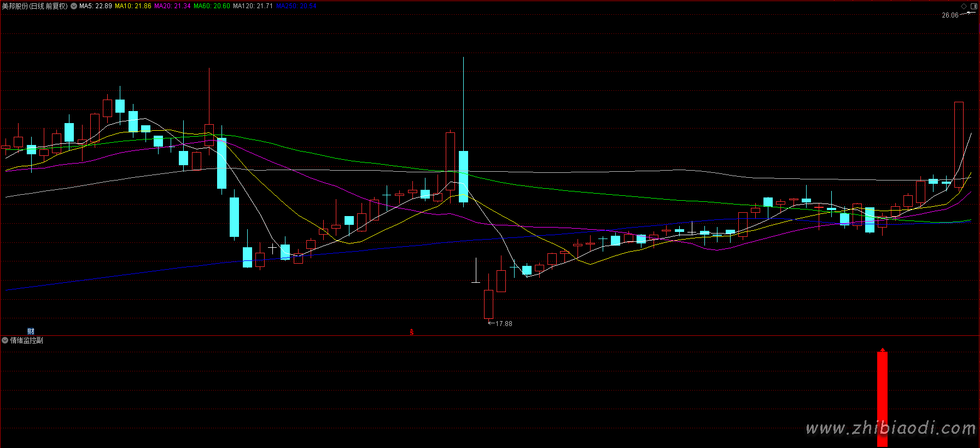The width and height of the screenshot is (980, 448).
Task: Click the 情绪监控副 indicator name
Action: tap(27, 340)
